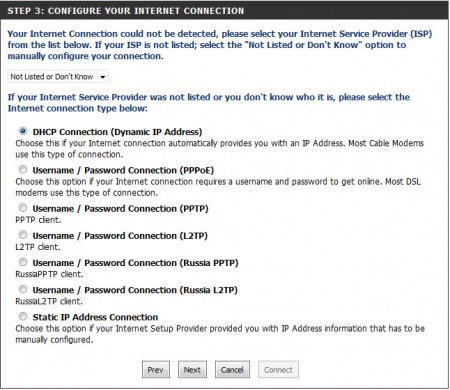Click the dropdown arrow of the ISP list
The image size is (450, 390).
(103, 77)
